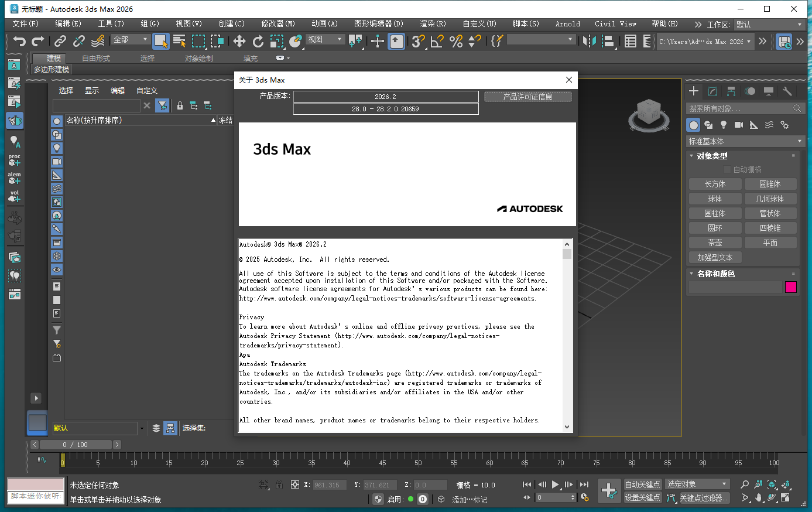This screenshot has height=512, width=812.
Task: Open the Motion command panel tab
Action: click(750, 91)
